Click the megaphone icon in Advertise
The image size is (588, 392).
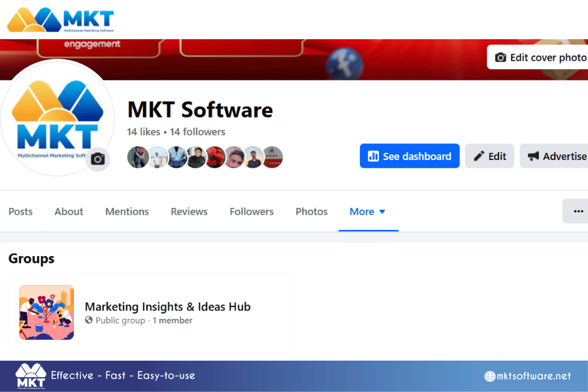[x=533, y=156]
